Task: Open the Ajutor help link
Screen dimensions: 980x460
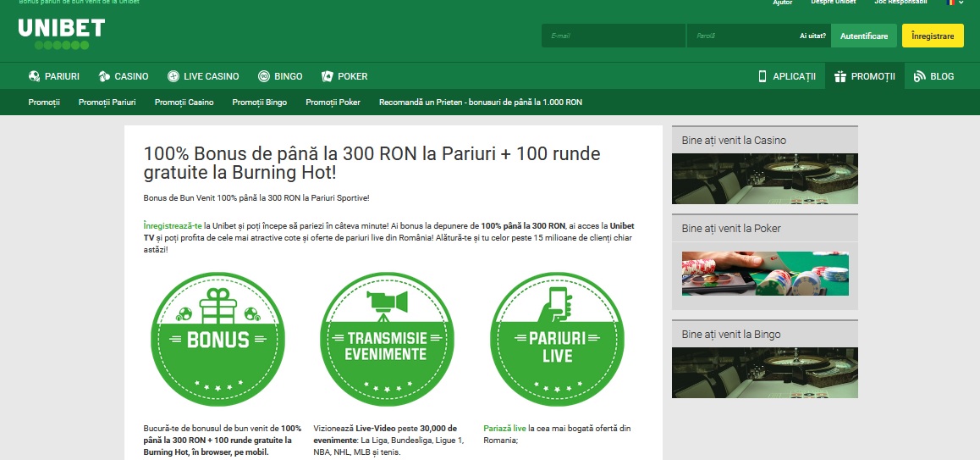Action: point(783,3)
